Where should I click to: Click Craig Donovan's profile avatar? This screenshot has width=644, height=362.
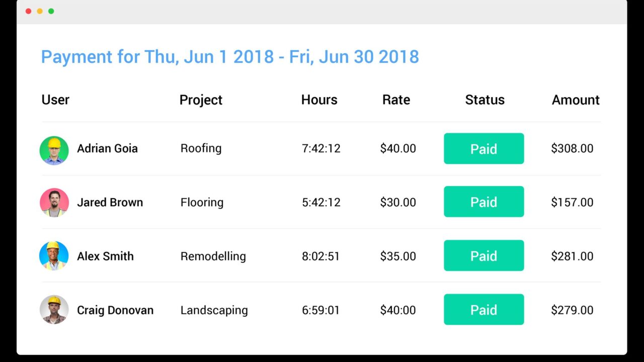[54, 310]
